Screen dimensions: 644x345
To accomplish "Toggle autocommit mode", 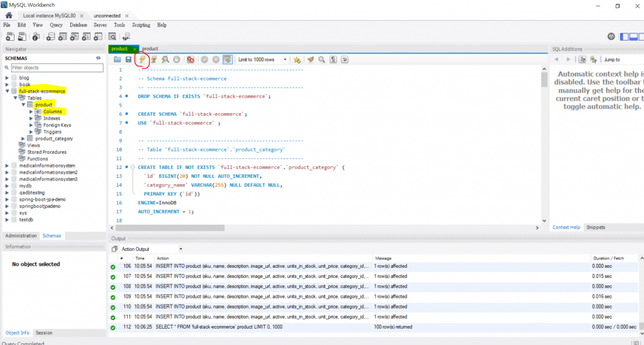I will point(227,60).
